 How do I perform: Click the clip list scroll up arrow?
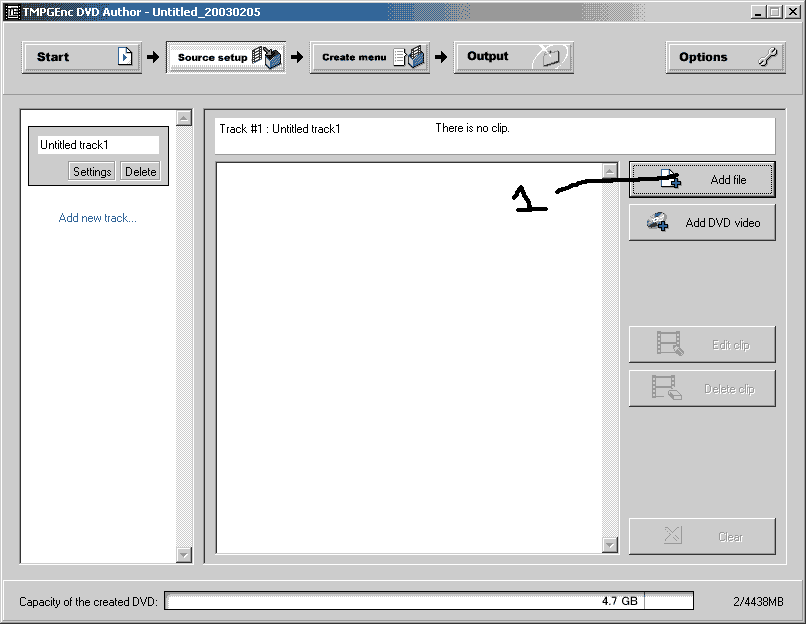click(610, 171)
